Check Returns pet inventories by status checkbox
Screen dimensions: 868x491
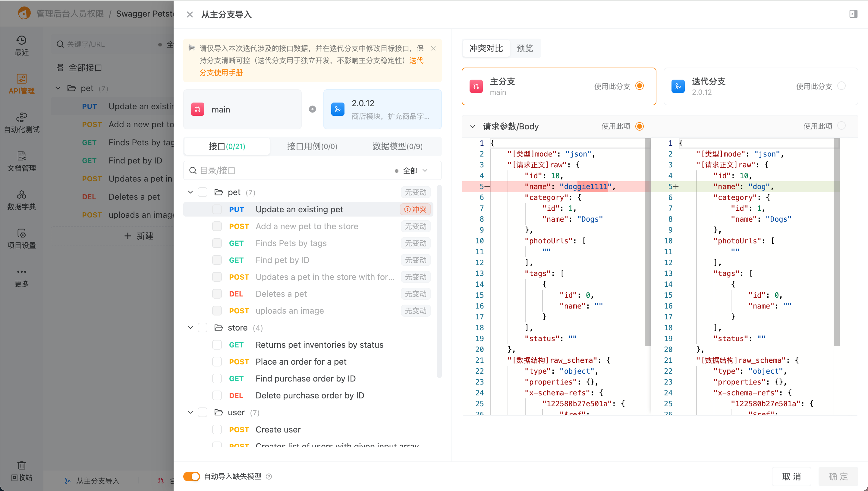pyautogui.click(x=217, y=345)
